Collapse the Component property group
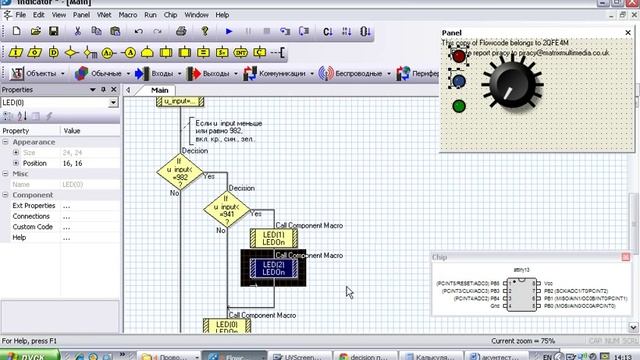 5,195
